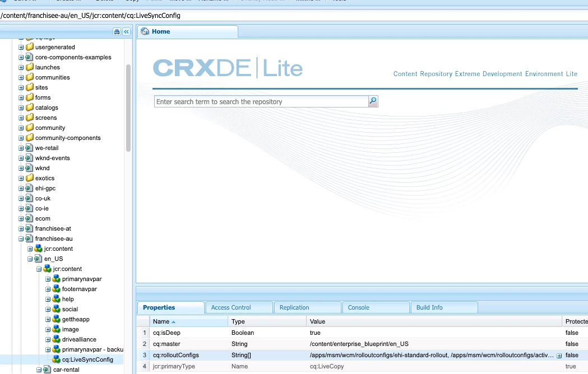Click in the repository search field
Screen dimensions: 588x374
tap(261, 101)
